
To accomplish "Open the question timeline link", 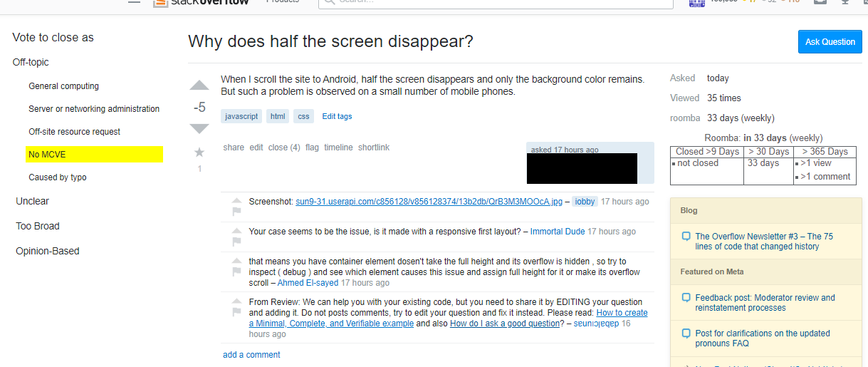I will 338,148.
